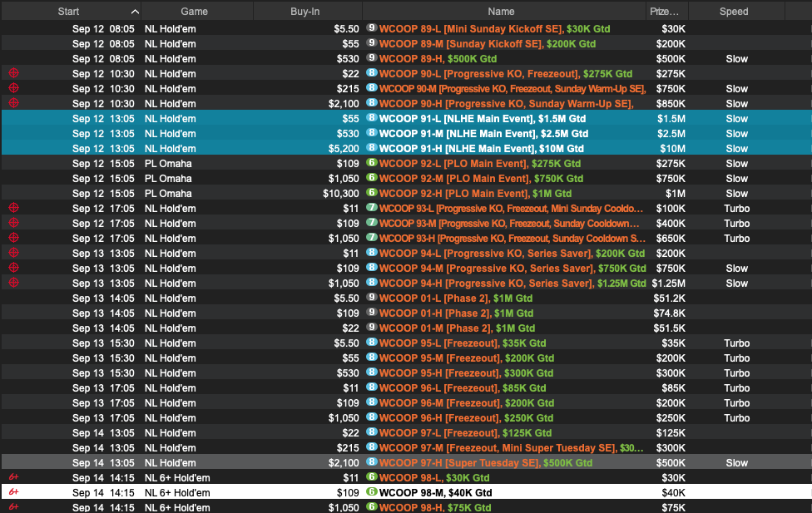Click the $2.5M prize cell
812x513 pixels.
point(671,134)
